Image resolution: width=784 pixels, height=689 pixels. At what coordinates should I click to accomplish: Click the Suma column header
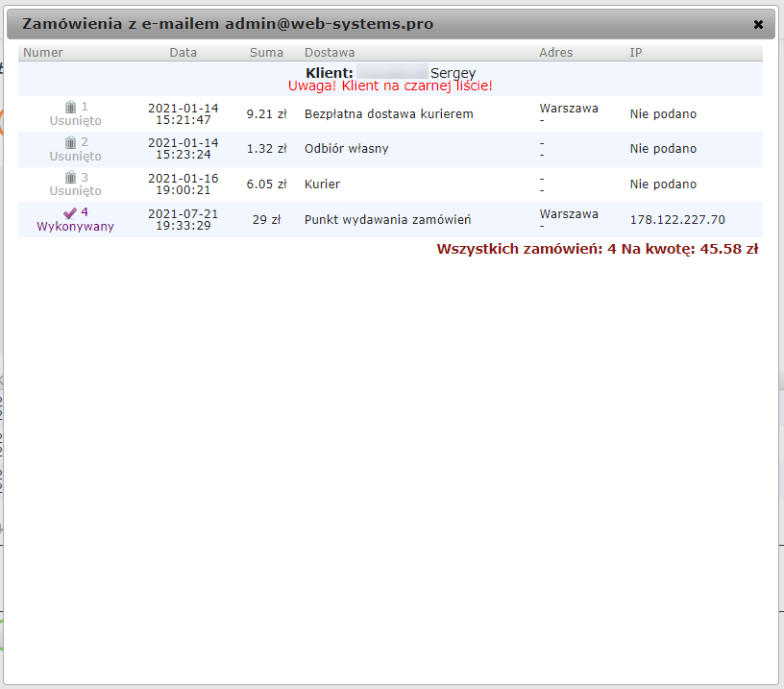[x=266, y=53]
